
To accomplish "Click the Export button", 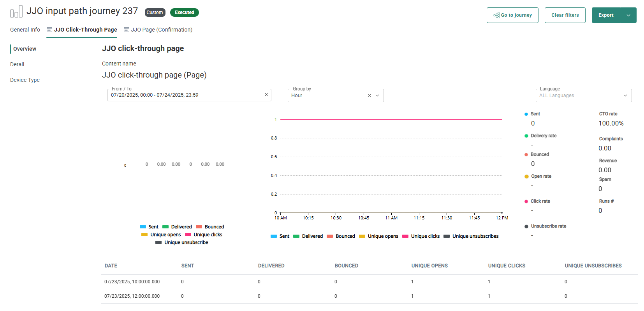I will tap(606, 15).
